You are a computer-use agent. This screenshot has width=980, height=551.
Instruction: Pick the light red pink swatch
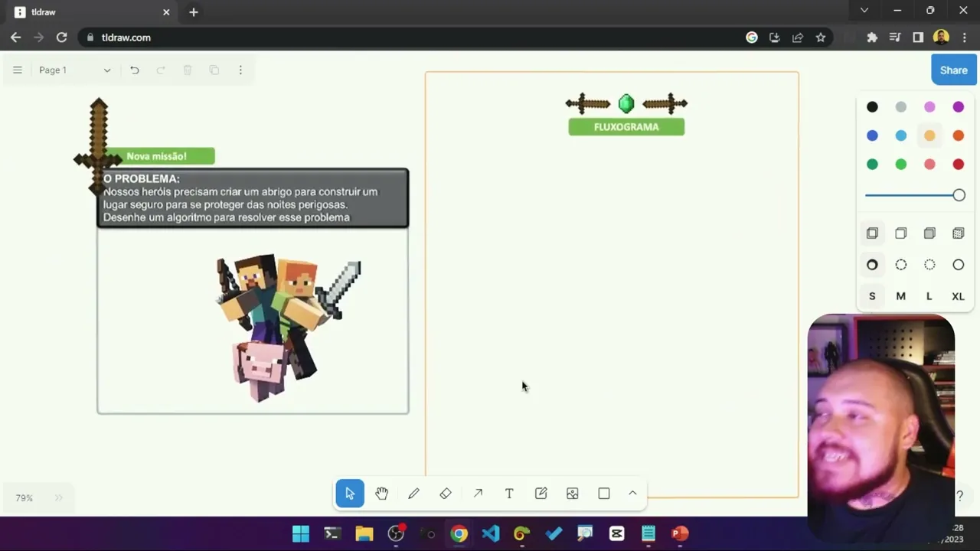click(x=929, y=165)
